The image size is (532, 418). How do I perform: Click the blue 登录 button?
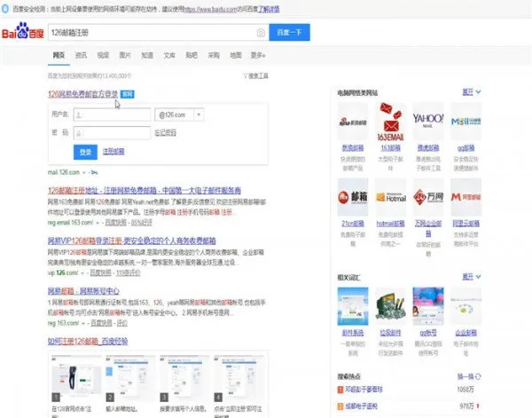click(x=85, y=152)
